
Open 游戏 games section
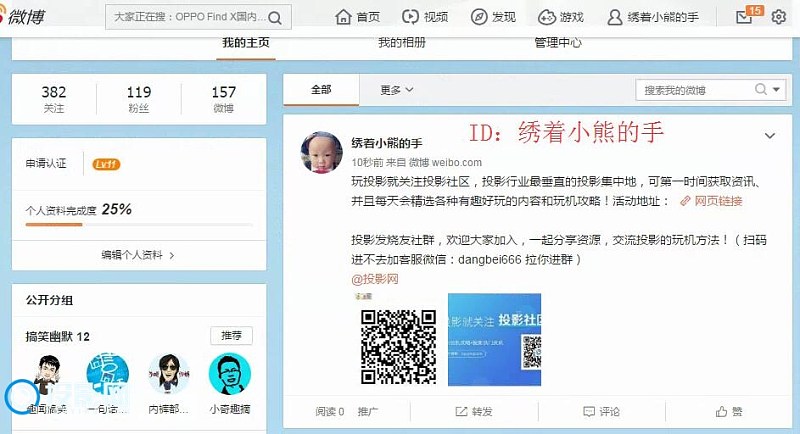(561, 17)
